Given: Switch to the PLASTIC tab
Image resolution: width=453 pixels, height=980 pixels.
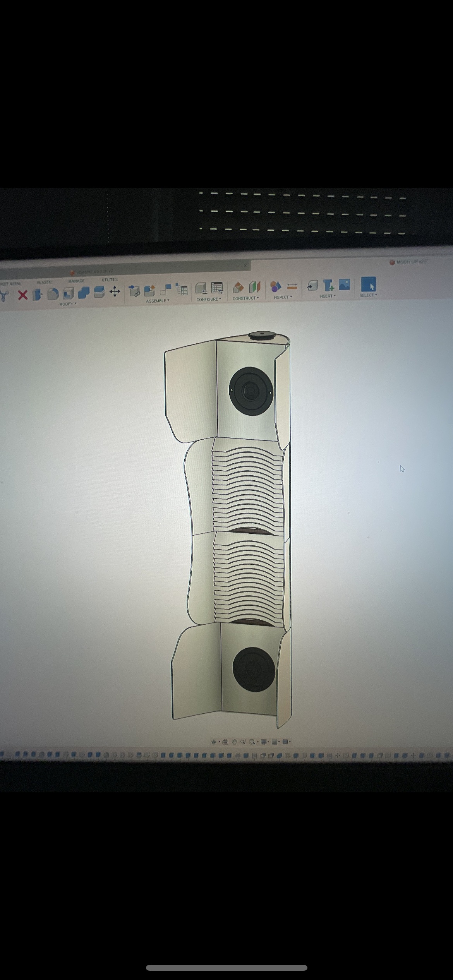Looking at the screenshot, I should click(x=45, y=282).
